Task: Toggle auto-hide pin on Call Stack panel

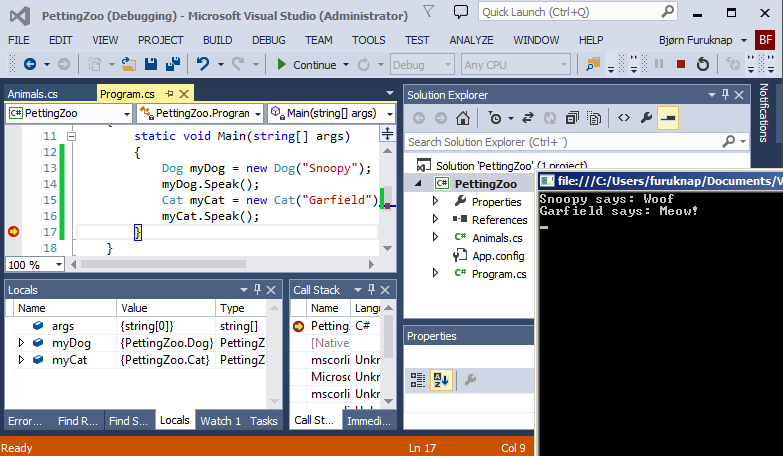Action: (x=371, y=290)
